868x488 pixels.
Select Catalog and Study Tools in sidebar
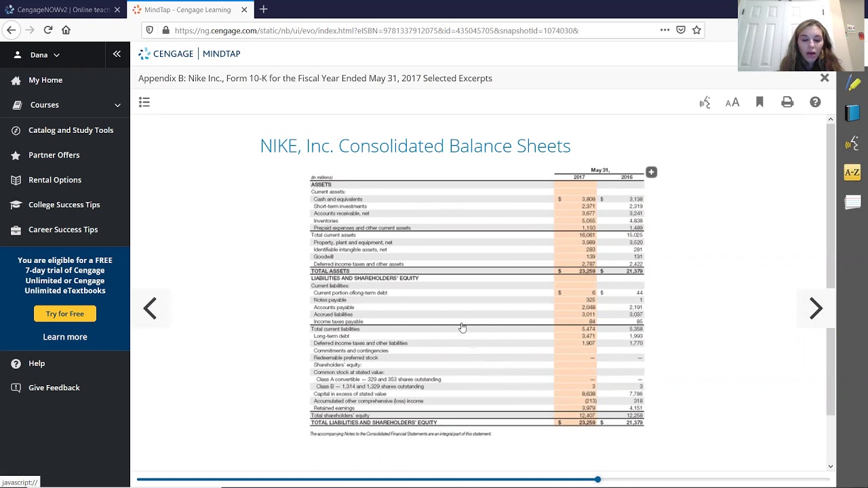pyautogui.click(x=71, y=130)
